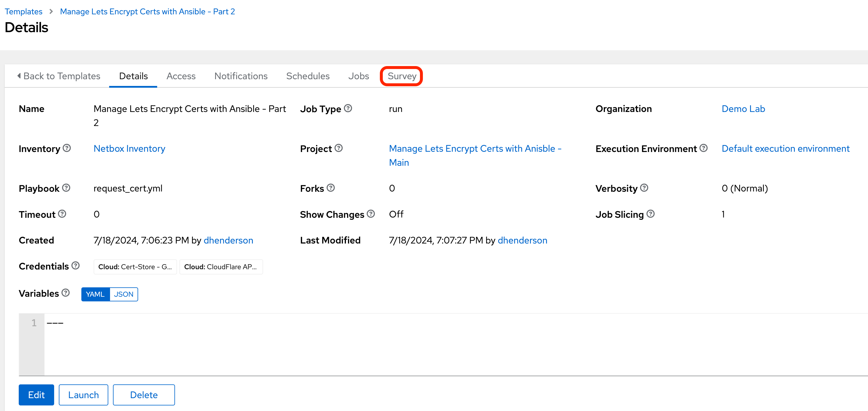Show help for Forks field
The height and width of the screenshot is (411, 868).
(x=331, y=188)
